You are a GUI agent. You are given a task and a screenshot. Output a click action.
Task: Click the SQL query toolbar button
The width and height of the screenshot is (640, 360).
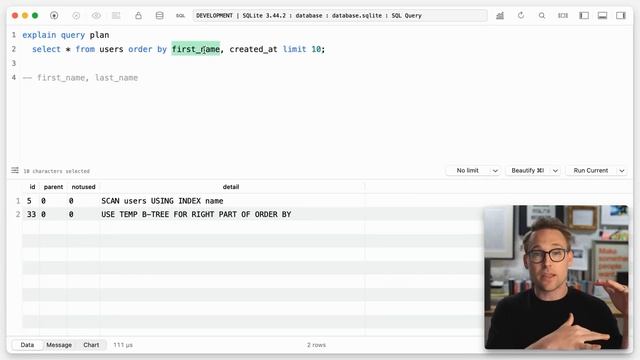pyautogui.click(x=180, y=16)
